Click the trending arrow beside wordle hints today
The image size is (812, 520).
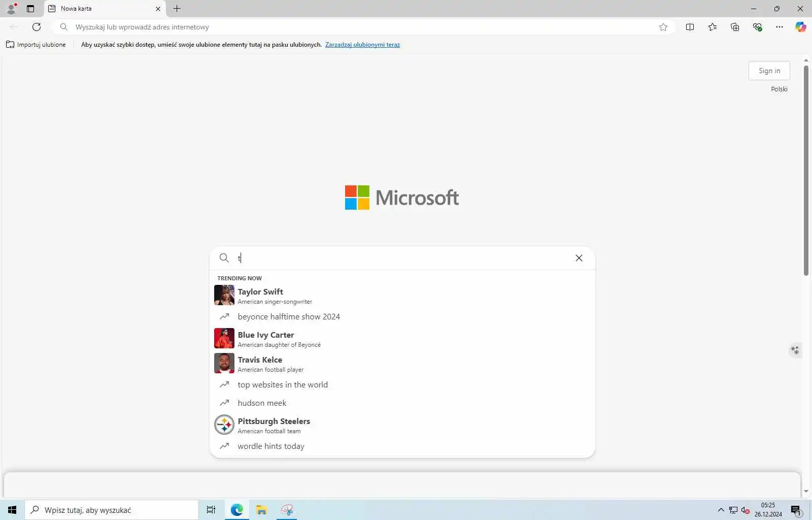click(x=224, y=446)
